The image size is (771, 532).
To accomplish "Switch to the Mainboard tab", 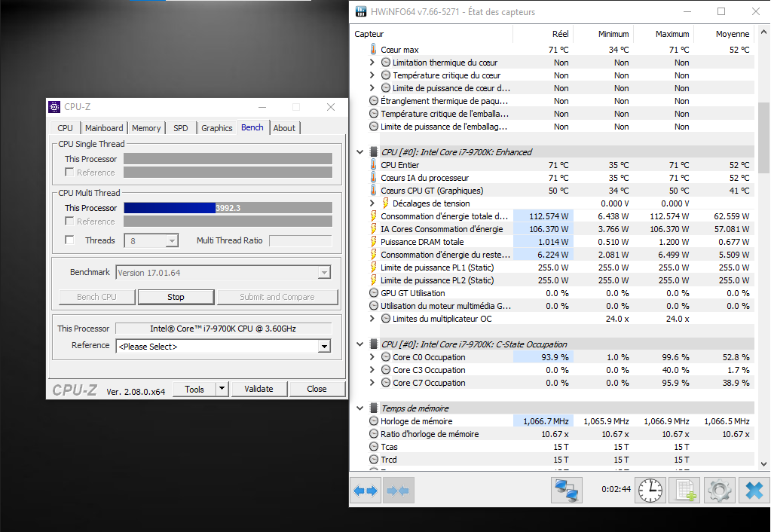I will coord(104,128).
